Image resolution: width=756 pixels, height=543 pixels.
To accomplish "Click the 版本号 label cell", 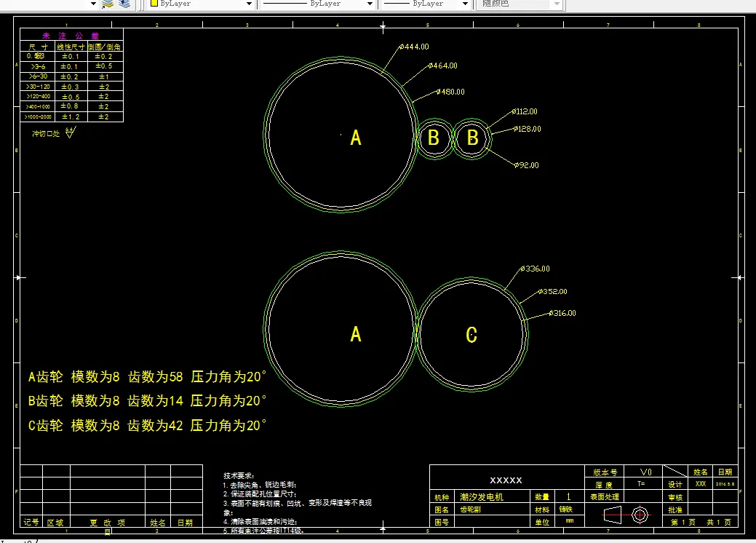I will (x=605, y=472).
